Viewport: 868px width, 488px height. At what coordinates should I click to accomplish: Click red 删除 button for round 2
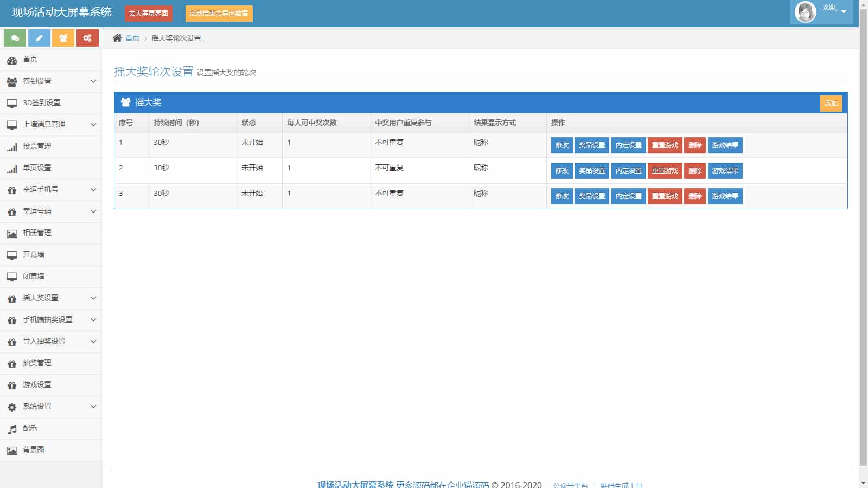[694, 171]
